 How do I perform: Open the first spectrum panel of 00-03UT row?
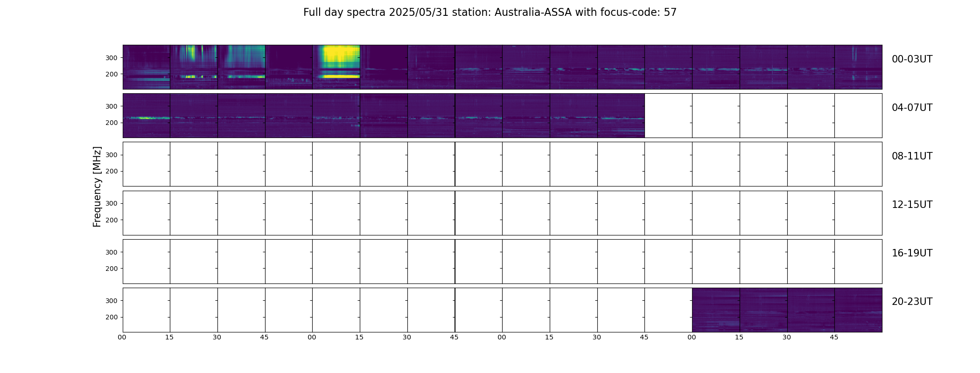(147, 67)
